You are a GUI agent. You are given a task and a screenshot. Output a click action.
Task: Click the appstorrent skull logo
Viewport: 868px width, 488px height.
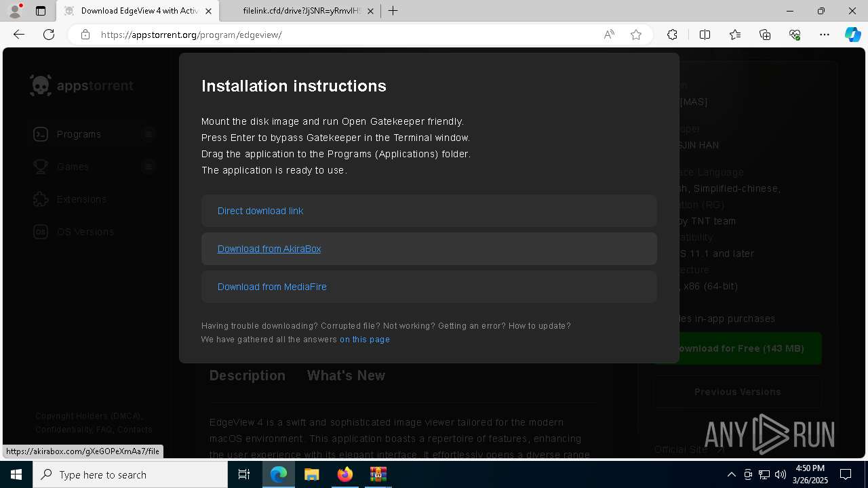pos(41,85)
